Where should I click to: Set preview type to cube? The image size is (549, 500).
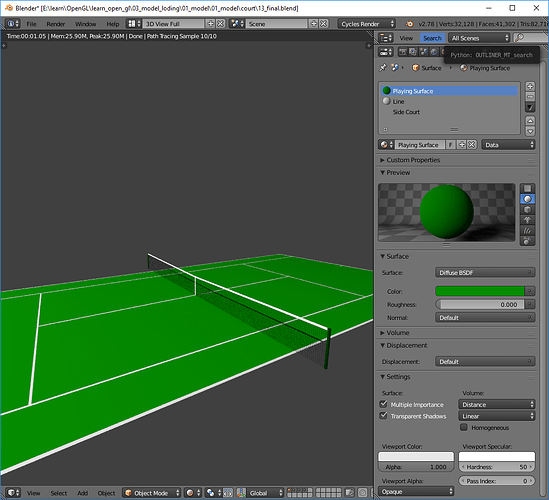(x=527, y=209)
